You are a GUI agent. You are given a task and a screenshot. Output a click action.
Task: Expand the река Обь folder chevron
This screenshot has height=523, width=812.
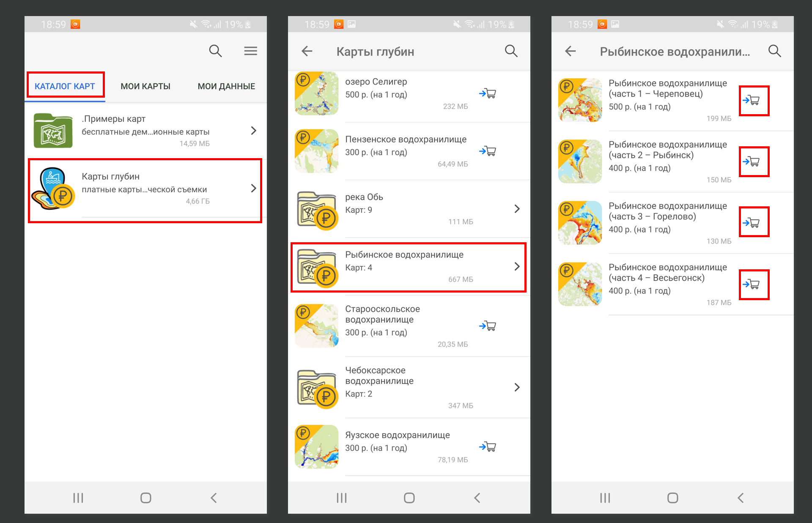click(x=517, y=209)
